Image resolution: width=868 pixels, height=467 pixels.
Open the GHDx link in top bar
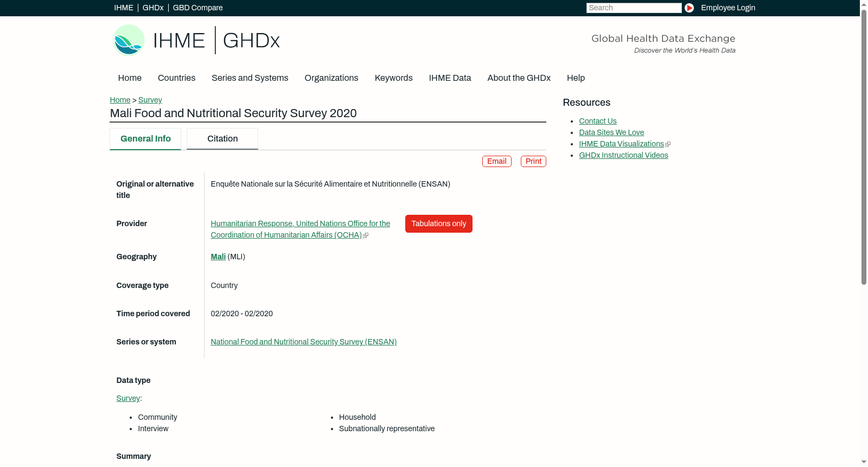pyautogui.click(x=153, y=8)
